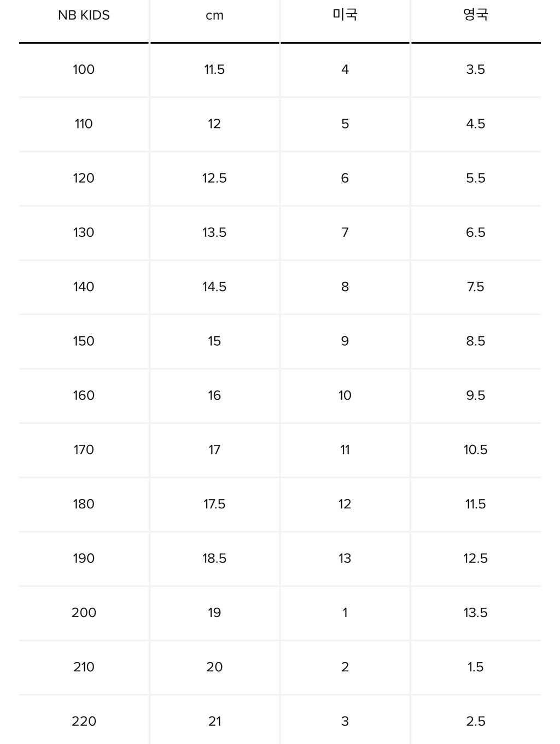Select NB KIDS size 120 cell
Viewport: 560px width, 744px height.
click(84, 178)
